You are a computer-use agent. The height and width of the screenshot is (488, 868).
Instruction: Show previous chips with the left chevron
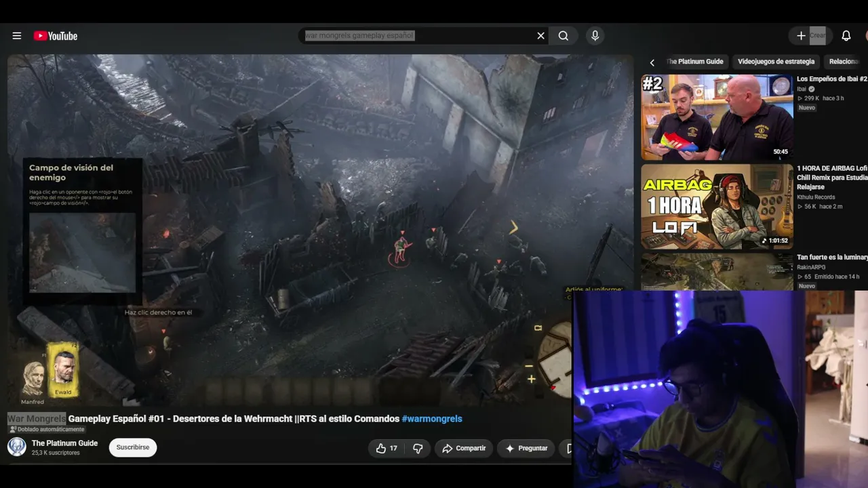pyautogui.click(x=652, y=62)
